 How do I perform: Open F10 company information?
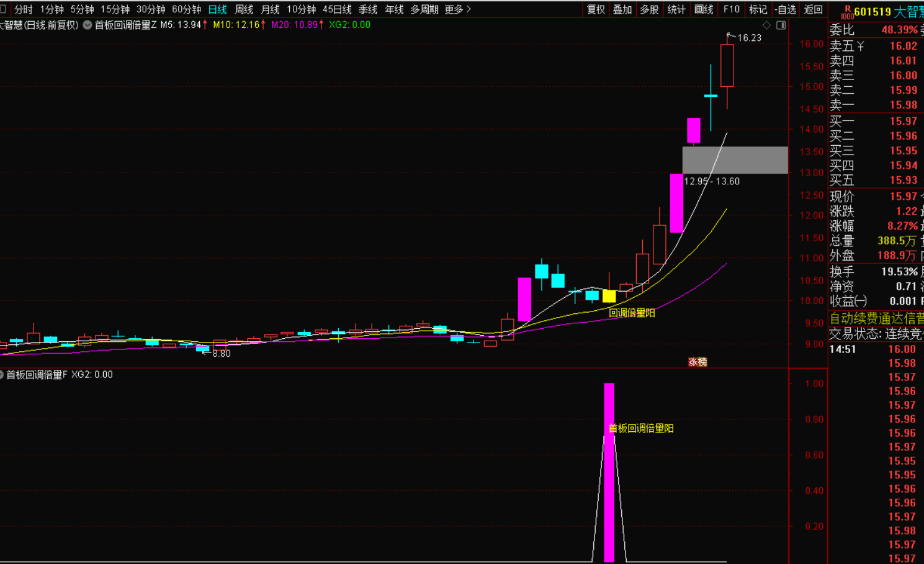tap(732, 9)
